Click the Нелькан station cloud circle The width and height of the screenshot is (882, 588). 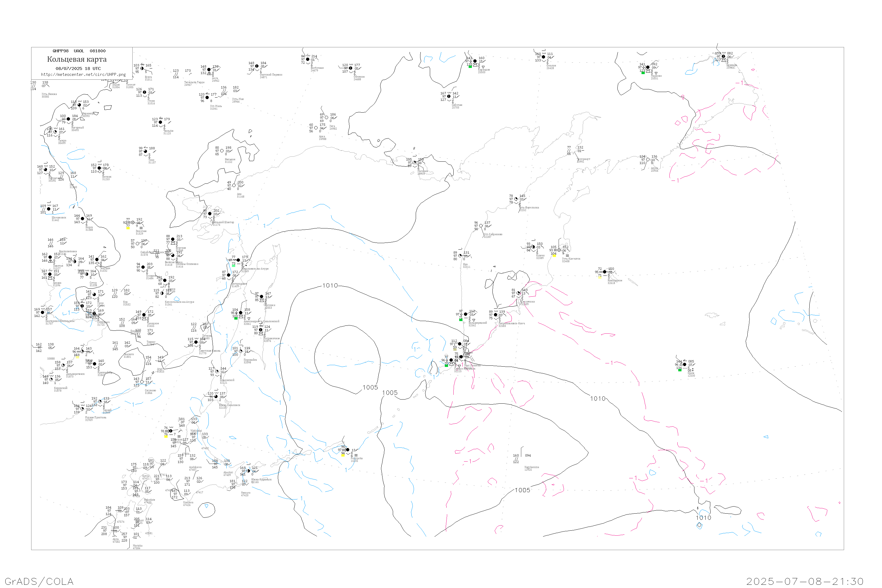point(222,151)
